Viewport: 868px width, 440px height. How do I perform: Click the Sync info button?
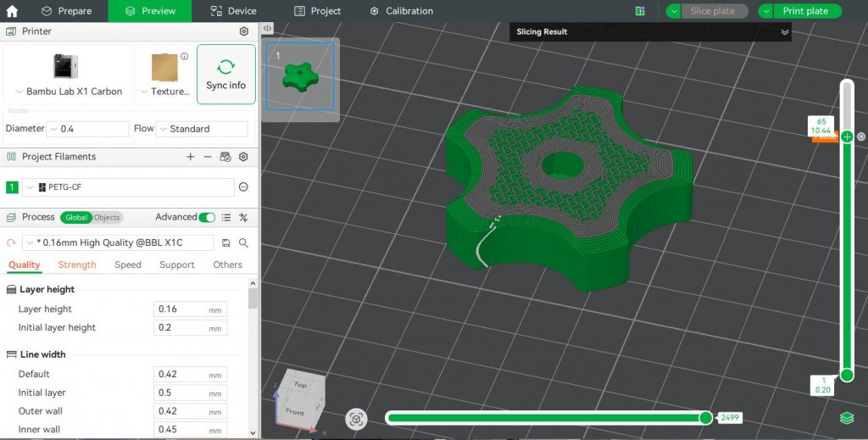click(226, 75)
